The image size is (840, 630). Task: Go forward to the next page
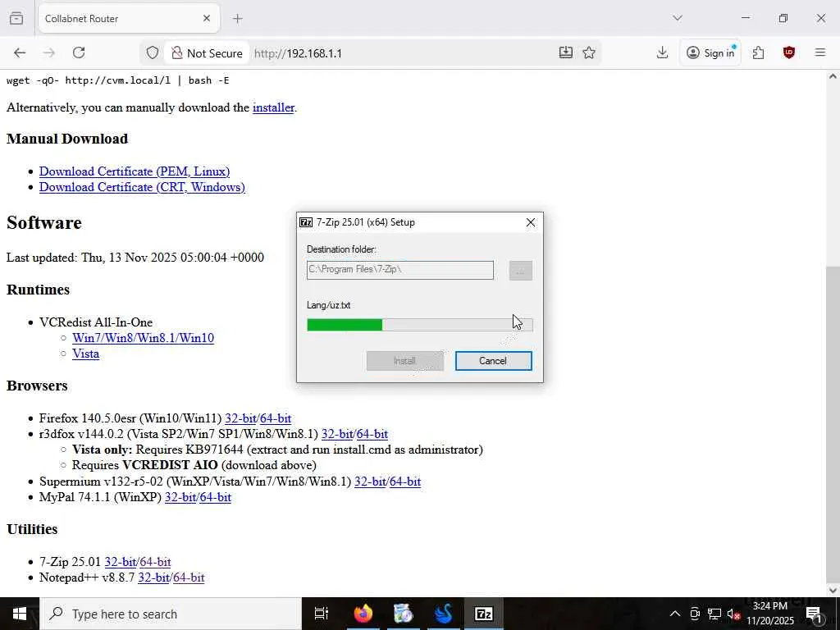(48, 52)
